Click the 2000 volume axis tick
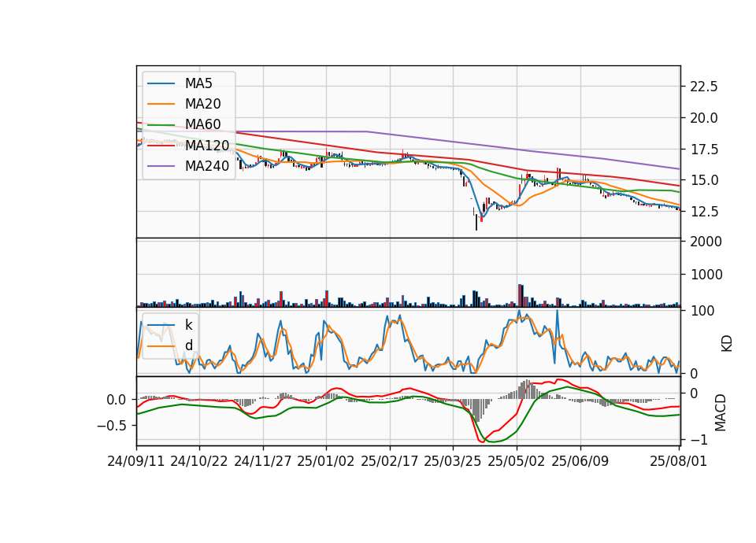756x543 pixels. coord(706,242)
